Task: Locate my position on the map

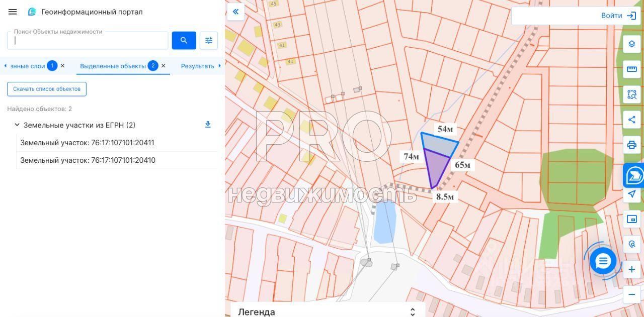Action: tap(632, 194)
